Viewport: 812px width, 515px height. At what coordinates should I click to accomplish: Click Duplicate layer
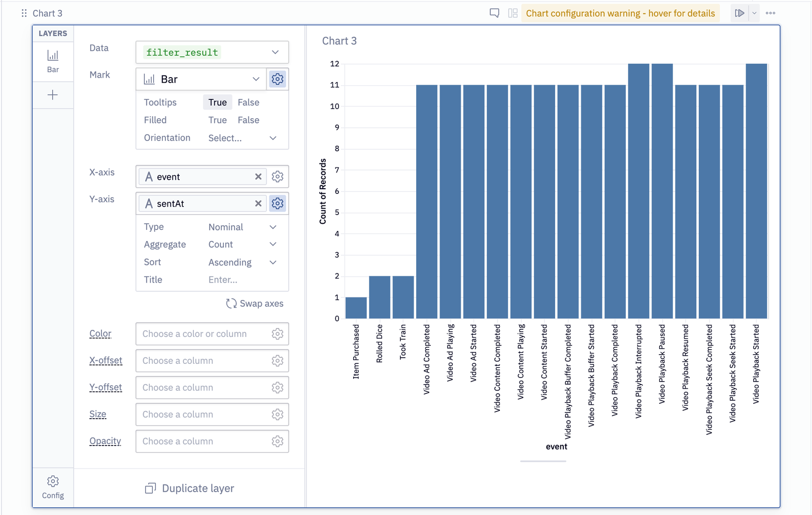point(189,488)
